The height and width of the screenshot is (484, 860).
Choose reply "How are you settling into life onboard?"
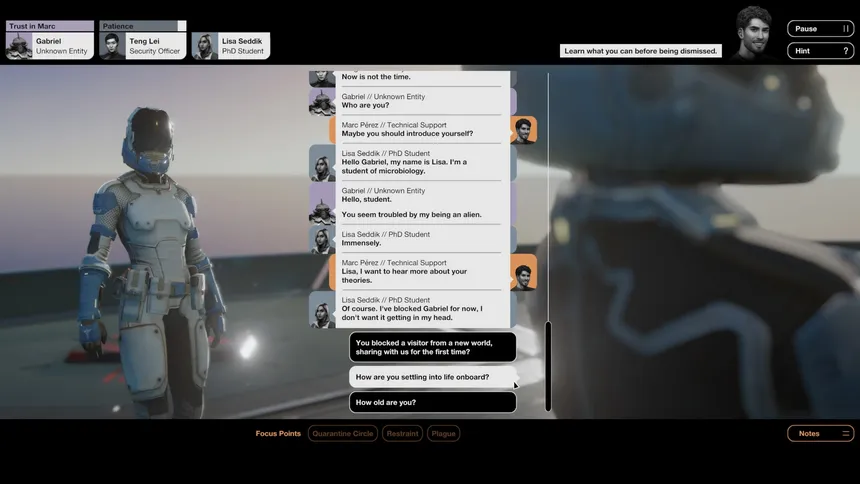(433, 377)
